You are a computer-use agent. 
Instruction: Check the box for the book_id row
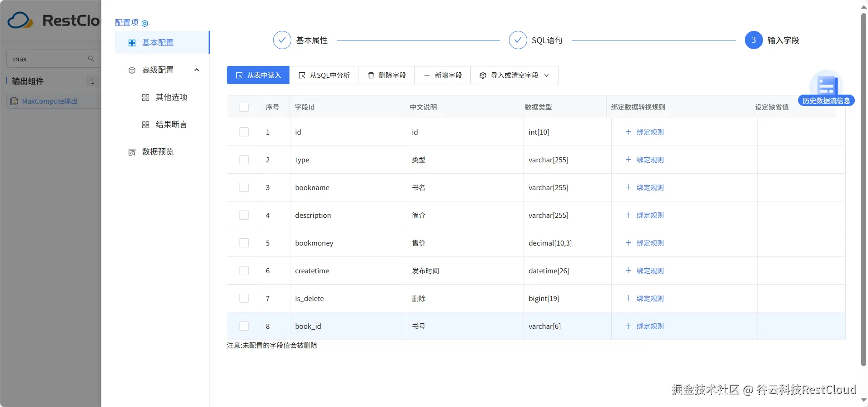click(244, 326)
